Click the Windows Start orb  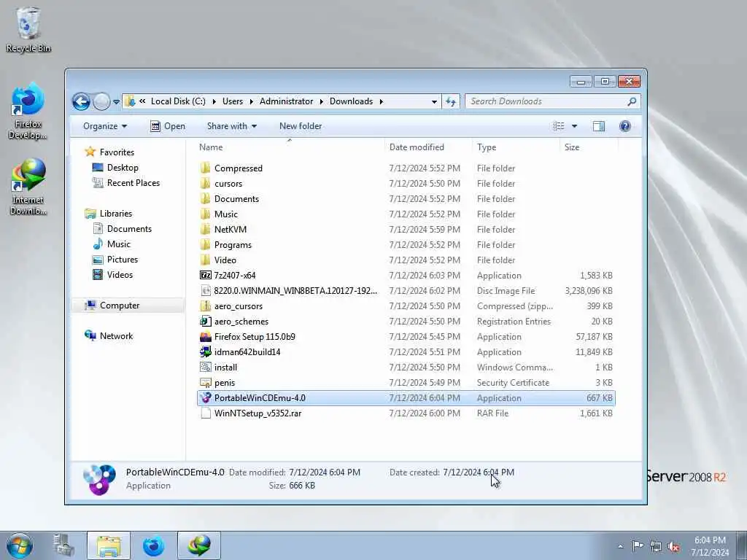tap(20, 545)
